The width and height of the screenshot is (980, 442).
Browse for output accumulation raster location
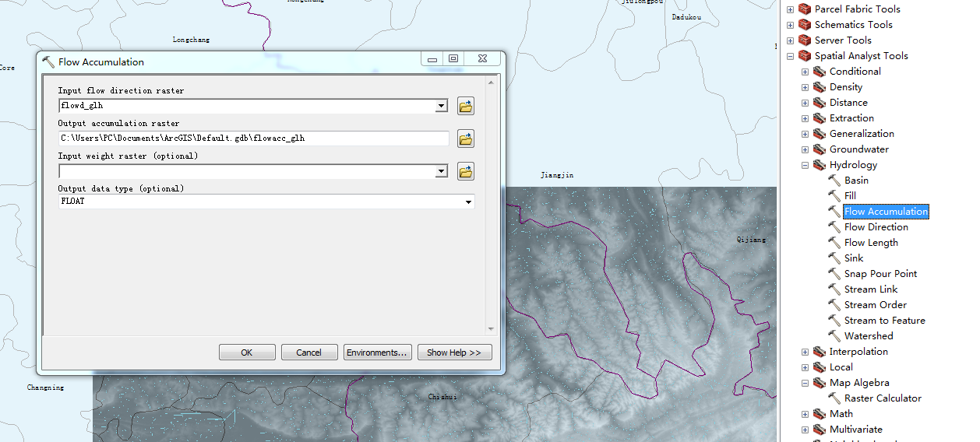pyautogui.click(x=466, y=139)
